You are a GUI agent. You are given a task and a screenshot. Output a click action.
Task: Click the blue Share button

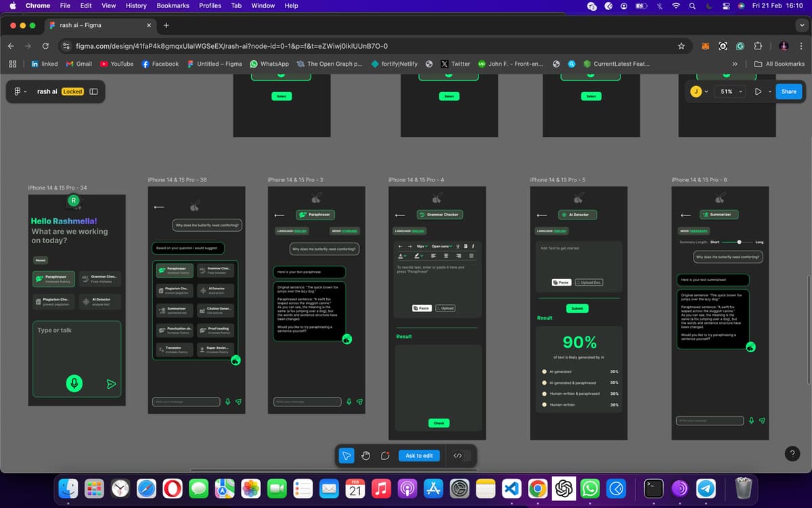788,91
